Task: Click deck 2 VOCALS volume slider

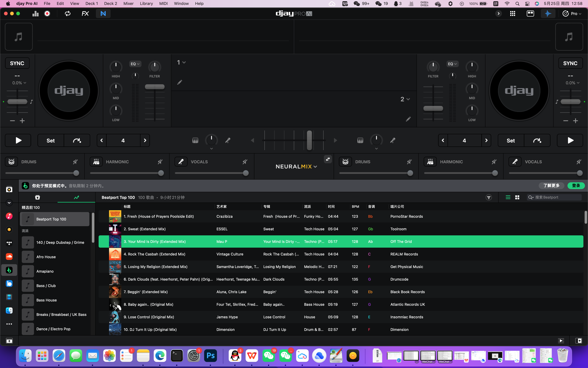Action: tap(546, 173)
